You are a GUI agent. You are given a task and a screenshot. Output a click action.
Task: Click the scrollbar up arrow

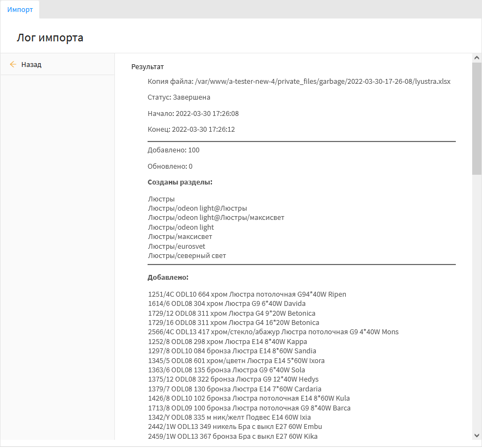477,58
